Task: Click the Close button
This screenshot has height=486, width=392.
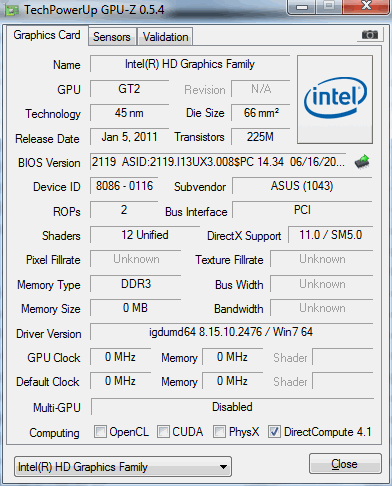Action: [x=345, y=463]
